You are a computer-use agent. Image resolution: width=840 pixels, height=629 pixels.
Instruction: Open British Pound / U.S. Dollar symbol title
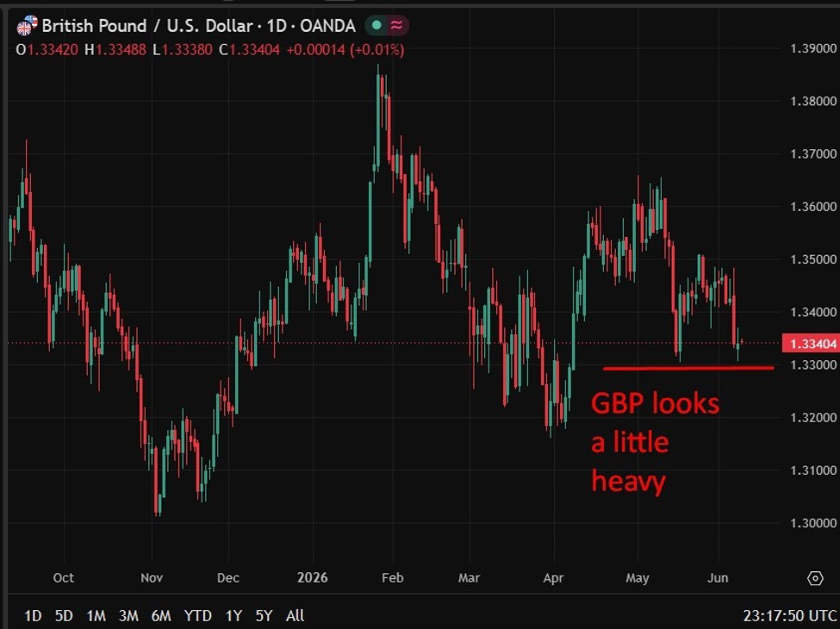point(198,26)
